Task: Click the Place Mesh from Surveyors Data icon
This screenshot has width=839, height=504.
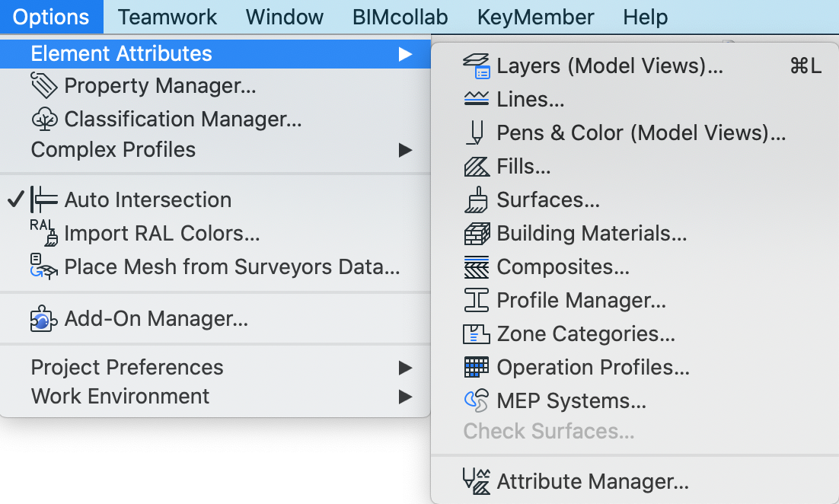Action: coord(44,266)
